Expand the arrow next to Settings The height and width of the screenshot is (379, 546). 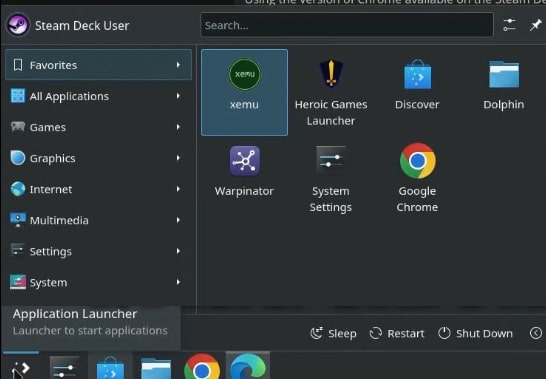[x=178, y=251]
